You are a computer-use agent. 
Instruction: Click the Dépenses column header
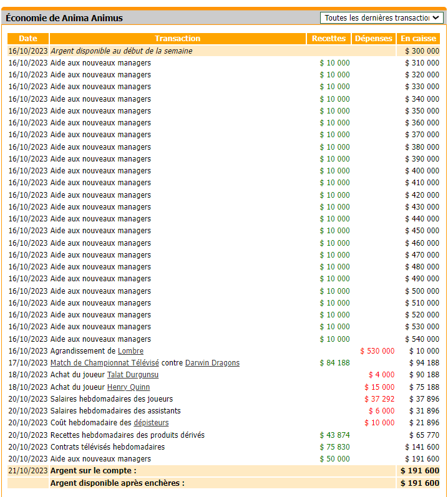(x=374, y=39)
